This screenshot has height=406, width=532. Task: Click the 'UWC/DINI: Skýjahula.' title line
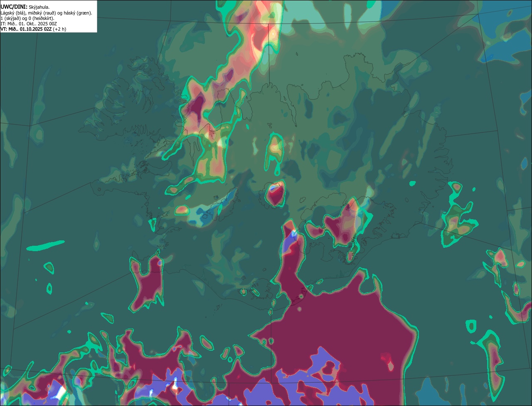pos(25,7)
